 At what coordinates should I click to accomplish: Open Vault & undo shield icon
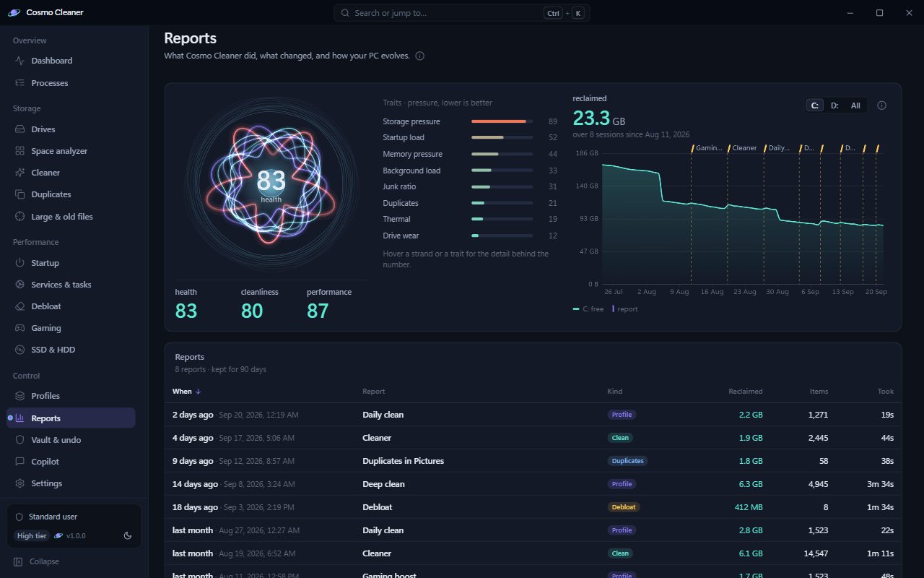pos(19,440)
